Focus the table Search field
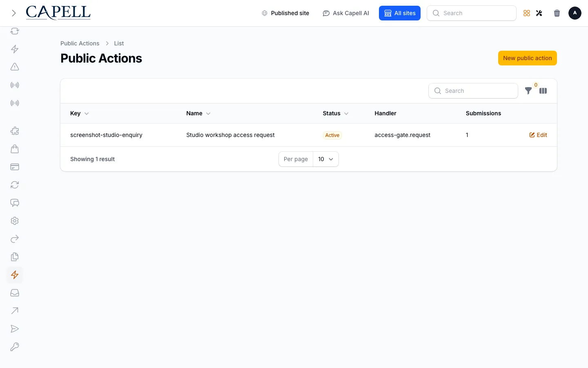The height and width of the screenshot is (368, 588). click(473, 91)
